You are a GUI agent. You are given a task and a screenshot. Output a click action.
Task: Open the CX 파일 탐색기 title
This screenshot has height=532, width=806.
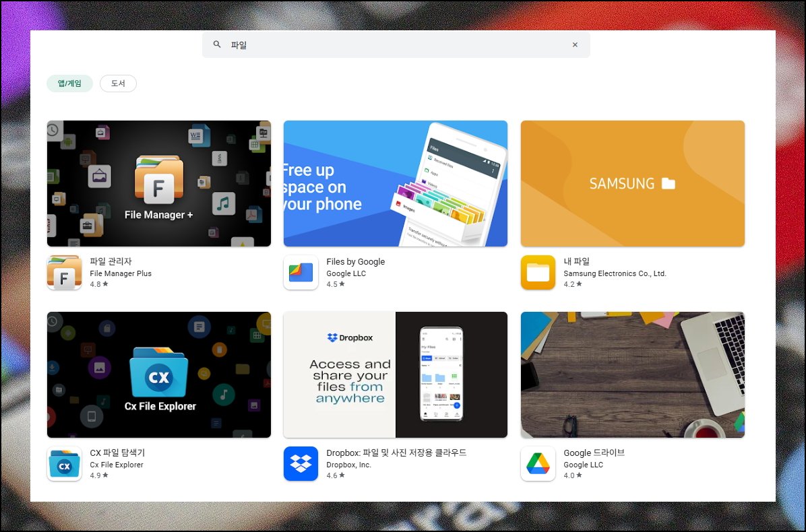click(117, 453)
